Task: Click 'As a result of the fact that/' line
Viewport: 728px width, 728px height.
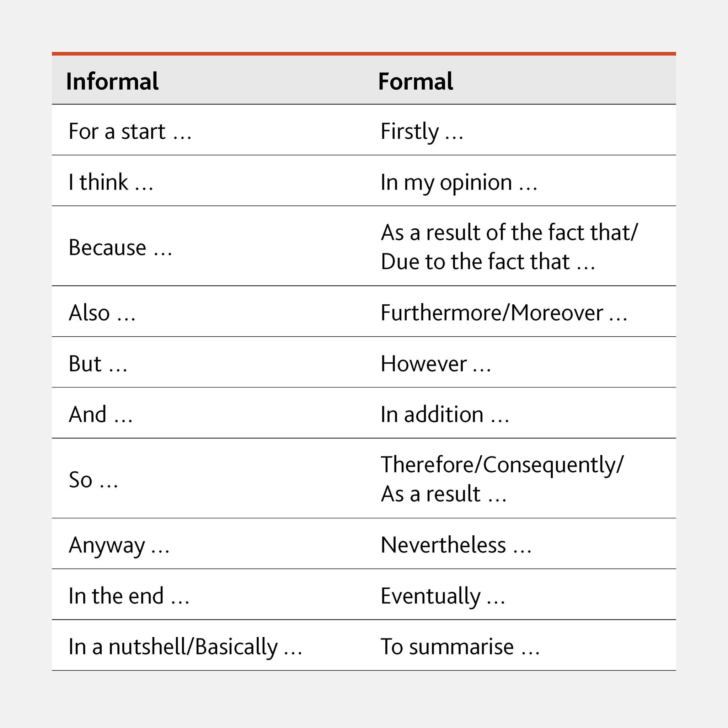Action: (509, 232)
